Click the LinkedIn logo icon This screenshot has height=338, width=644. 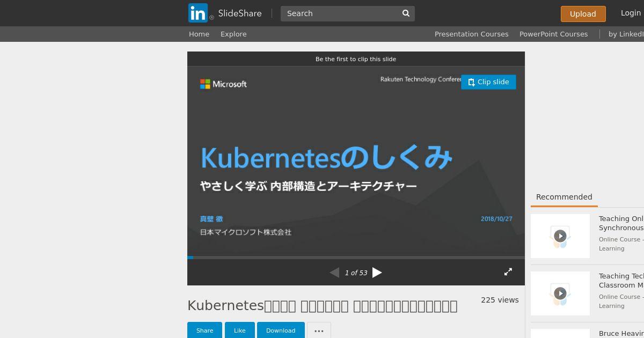point(198,13)
